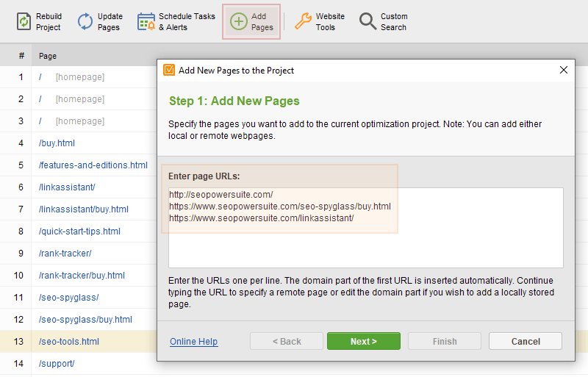The width and height of the screenshot is (588, 377).
Task: Close the Add New Pages dialog
Action: (563, 70)
